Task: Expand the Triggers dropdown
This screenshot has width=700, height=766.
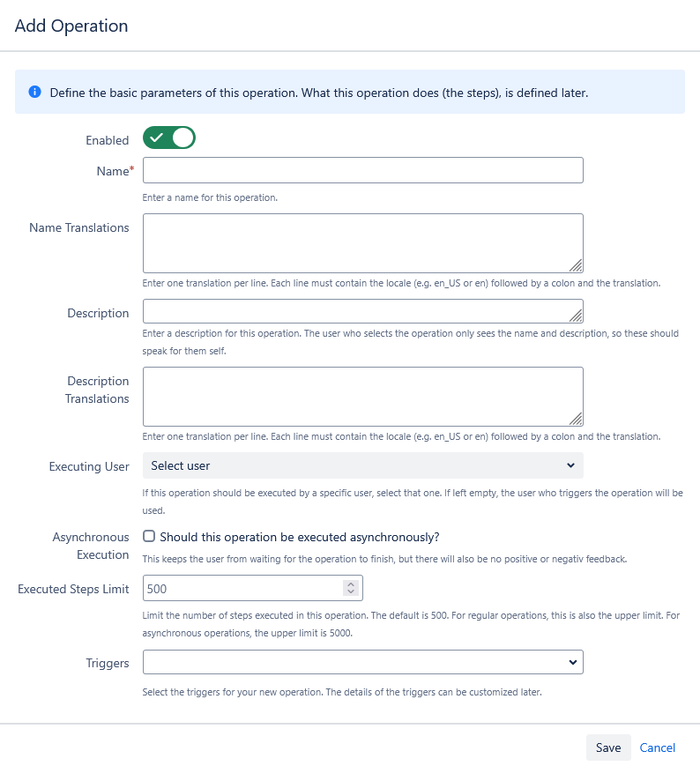Action: (x=362, y=662)
